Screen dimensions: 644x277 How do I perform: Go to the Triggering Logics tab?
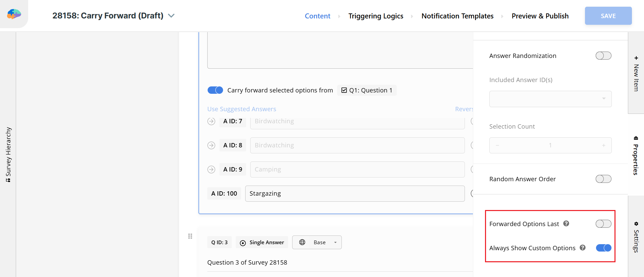376,16
